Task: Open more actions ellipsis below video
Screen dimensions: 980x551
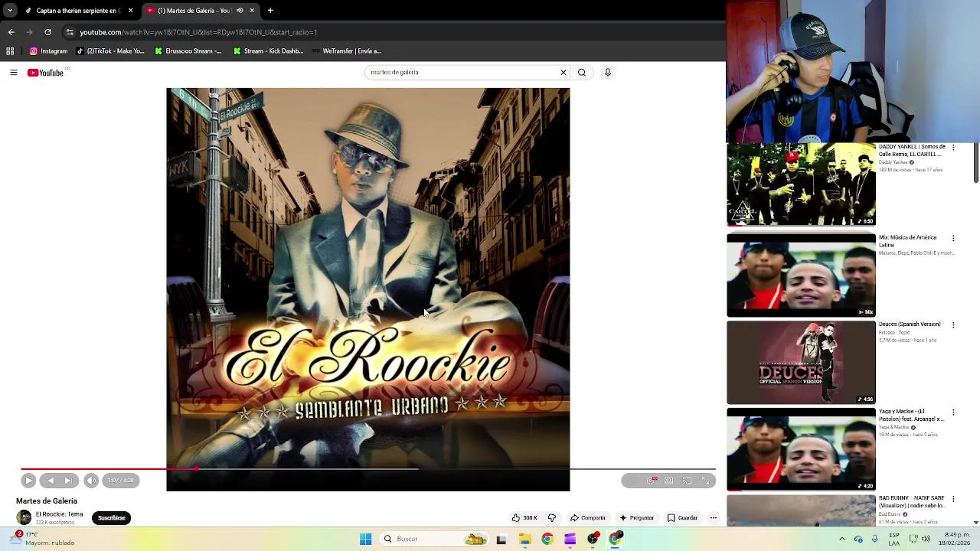Action: point(714,518)
